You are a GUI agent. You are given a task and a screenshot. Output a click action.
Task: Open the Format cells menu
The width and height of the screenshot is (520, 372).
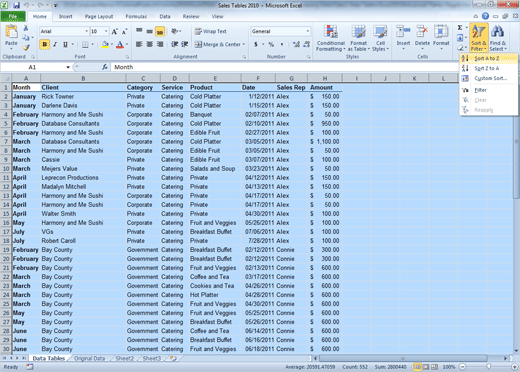pyautogui.click(x=441, y=37)
